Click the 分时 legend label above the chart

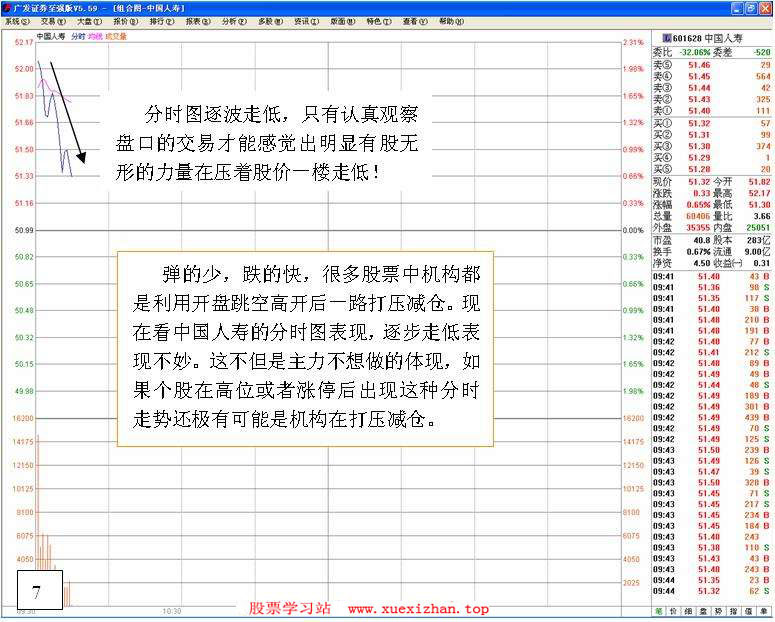[78, 37]
